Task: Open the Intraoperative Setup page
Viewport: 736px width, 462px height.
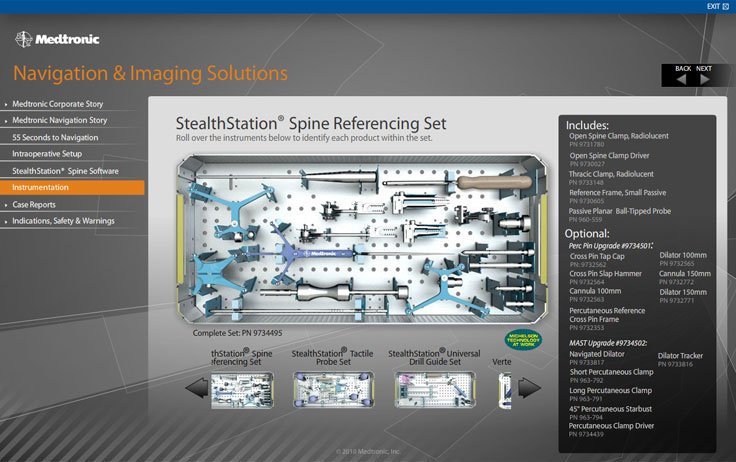Action: click(47, 154)
